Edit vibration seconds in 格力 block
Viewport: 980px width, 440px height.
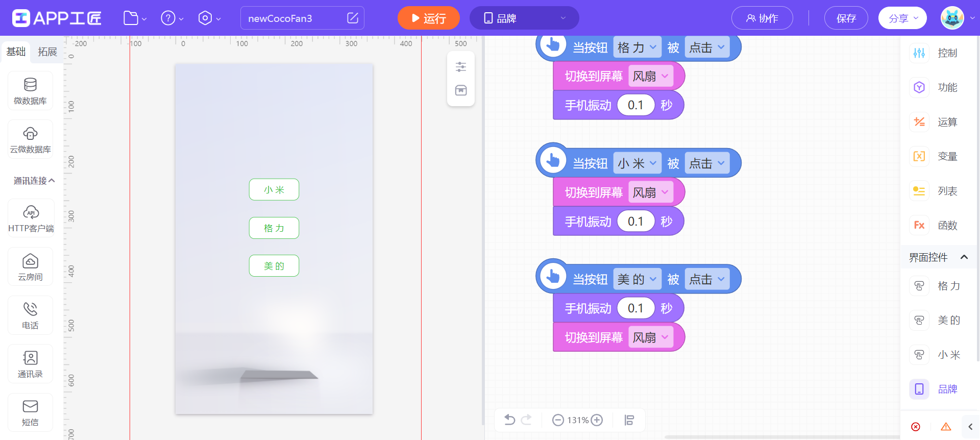point(635,105)
